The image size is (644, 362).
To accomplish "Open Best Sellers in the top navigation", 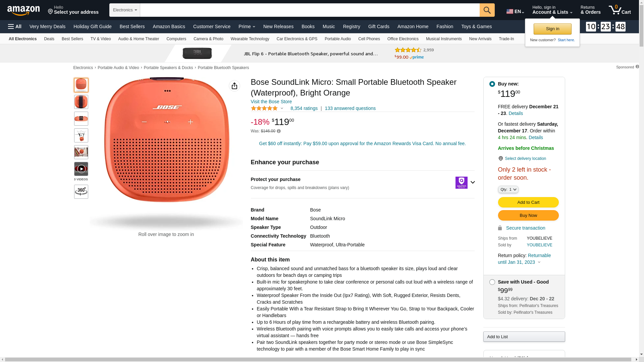I will [132, 26].
